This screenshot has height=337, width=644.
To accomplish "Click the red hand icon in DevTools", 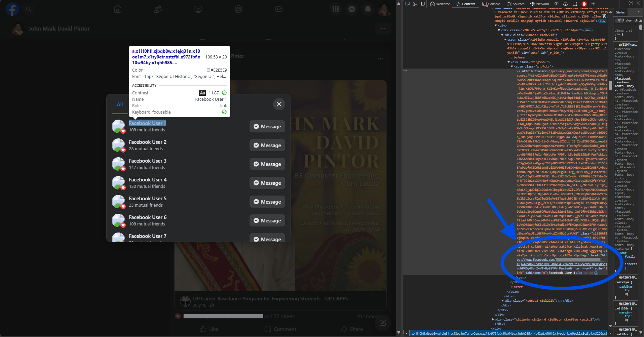I will coord(584,4).
